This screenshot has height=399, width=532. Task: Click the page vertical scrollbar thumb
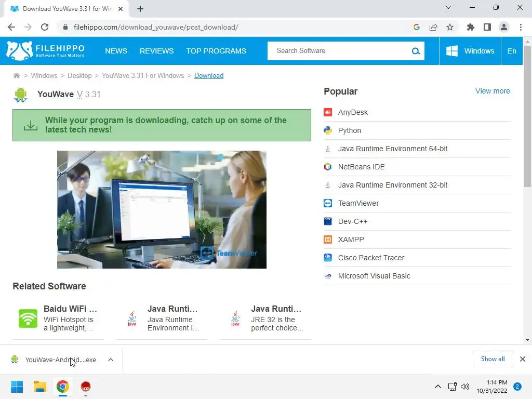point(527,115)
